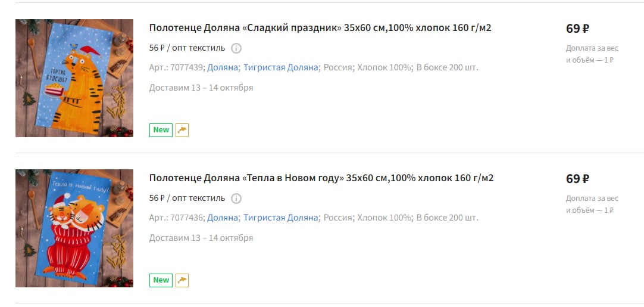The width and height of the screenshot is (644, 307).
Task: Open product title Полотенце Доляна «Тепла в Новом году»
Action: click(321, 178)
